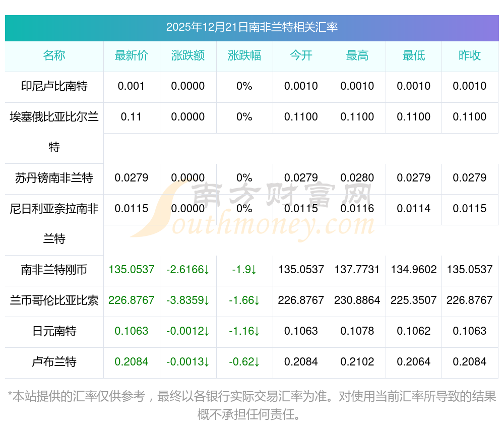Click the 昨收 column header
Viewport: 504px width, 430px height.
[470, 55]
